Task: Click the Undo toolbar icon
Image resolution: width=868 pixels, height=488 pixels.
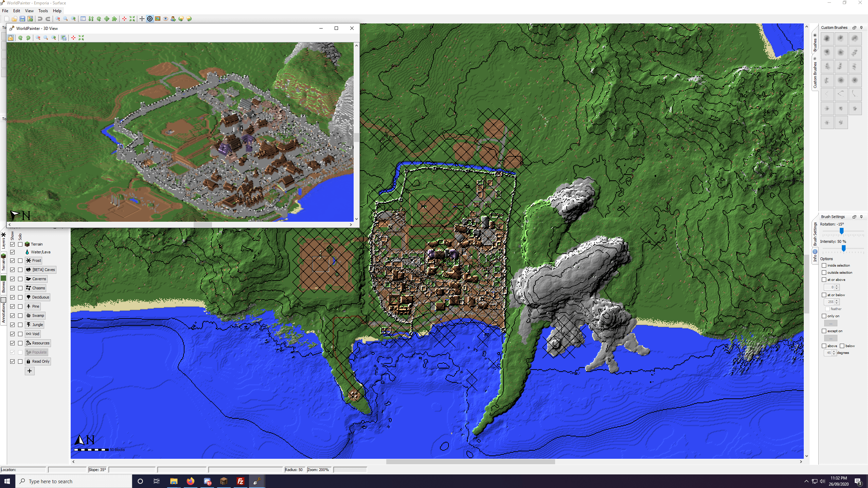Action: (40, 19)
